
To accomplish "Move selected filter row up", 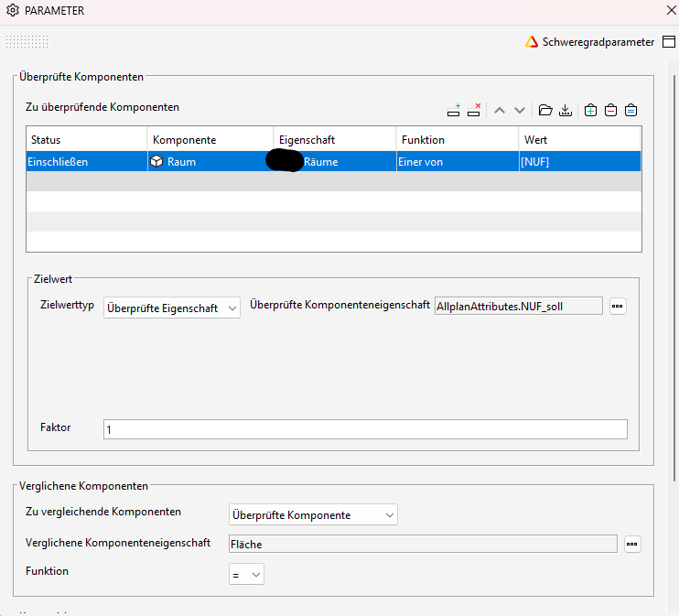I will pos(500,111).
